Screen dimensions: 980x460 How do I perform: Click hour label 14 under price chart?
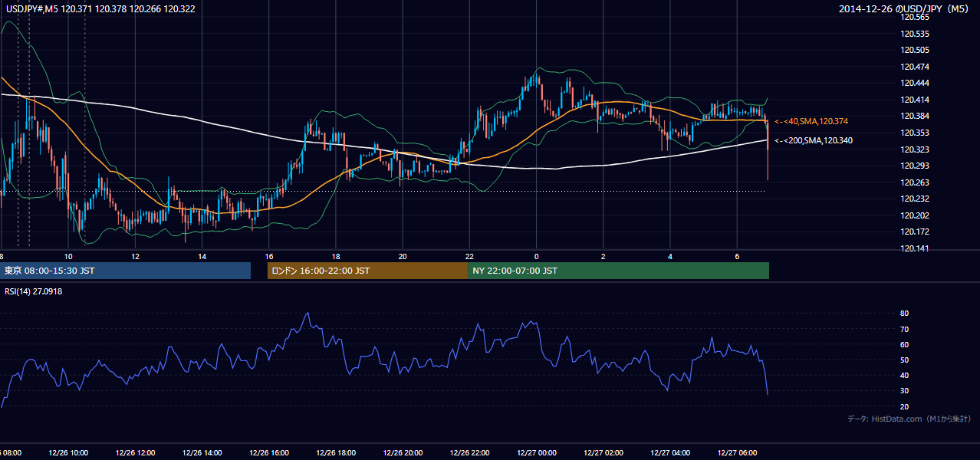click(x=202, y=256)
